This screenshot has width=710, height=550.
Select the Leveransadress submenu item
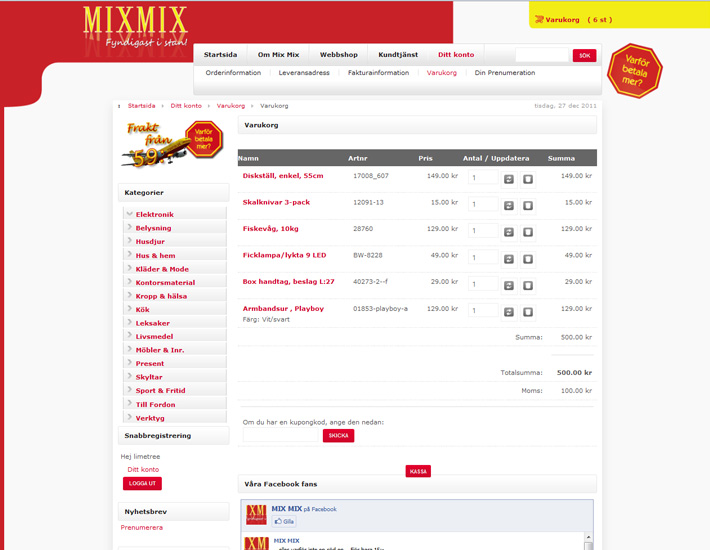point(304,72)
